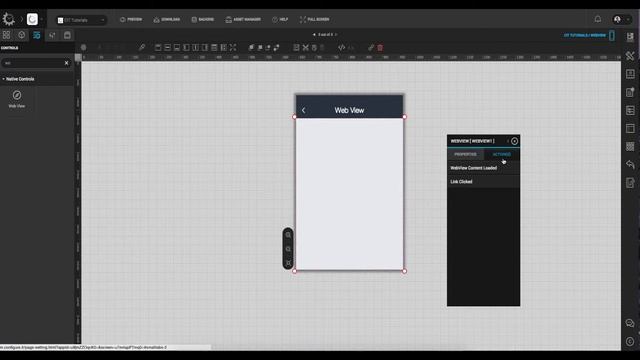Click the save icon in right sidebar

pyautogui.click(x=630, y=37)
